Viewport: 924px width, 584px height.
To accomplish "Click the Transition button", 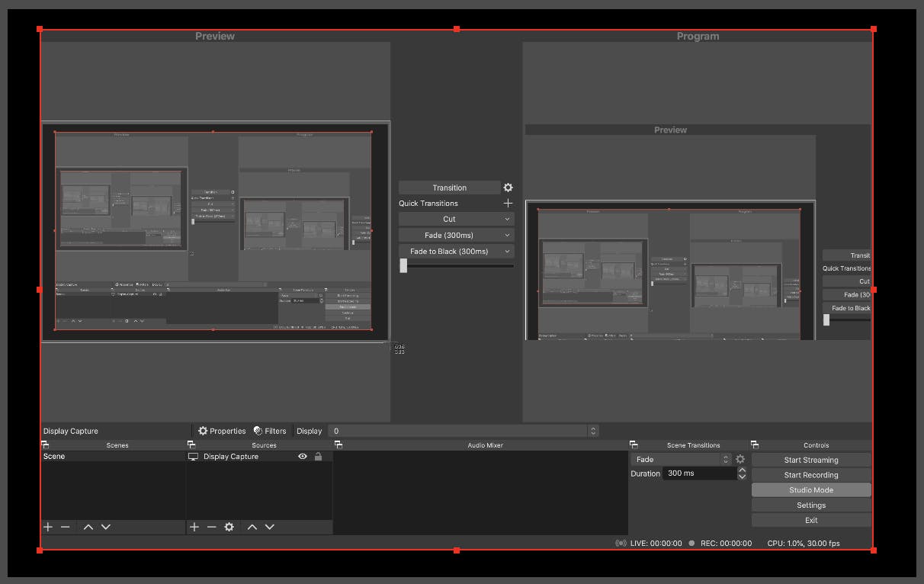I will 450,188.
